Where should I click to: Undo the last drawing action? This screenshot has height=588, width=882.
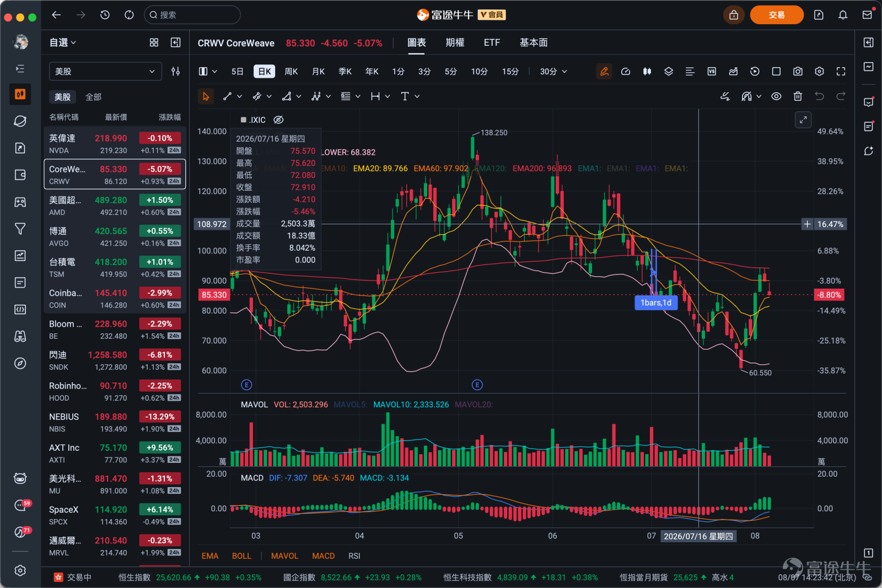tap(819, 96)
